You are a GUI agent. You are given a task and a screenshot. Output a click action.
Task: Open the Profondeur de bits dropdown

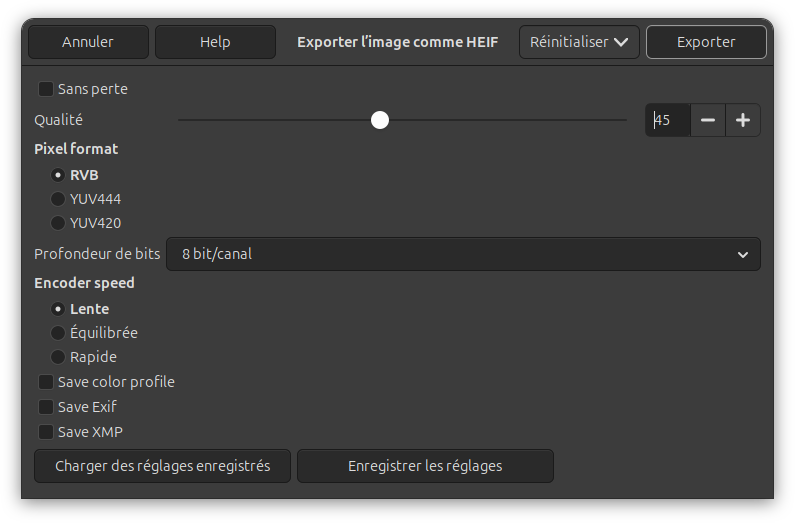[x=463, y=254]
